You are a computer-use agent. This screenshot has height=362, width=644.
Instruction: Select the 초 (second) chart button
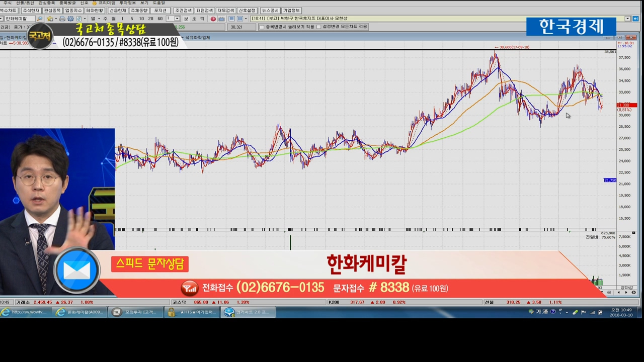point(194,19)
